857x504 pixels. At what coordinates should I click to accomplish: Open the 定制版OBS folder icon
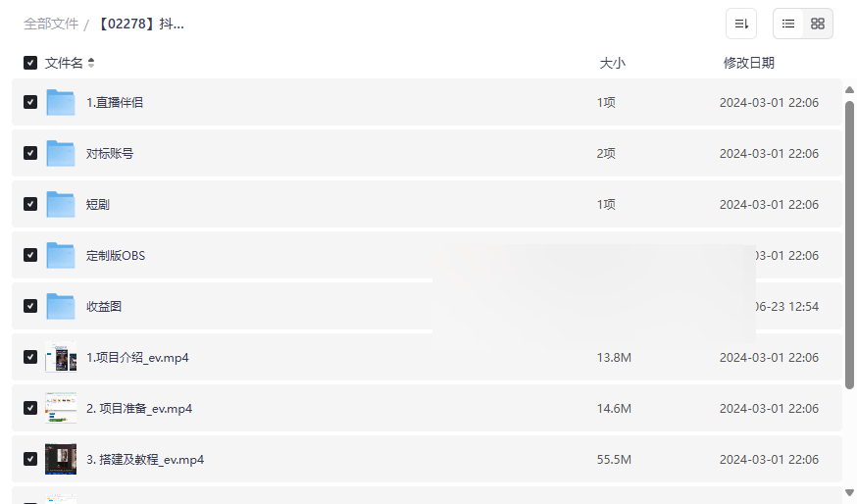pos(61,255)
